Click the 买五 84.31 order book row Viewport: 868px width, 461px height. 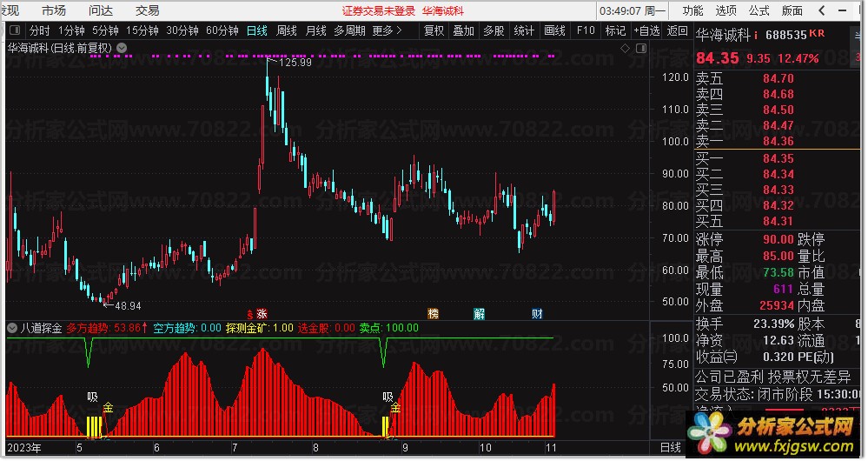(x=778, y=221)
